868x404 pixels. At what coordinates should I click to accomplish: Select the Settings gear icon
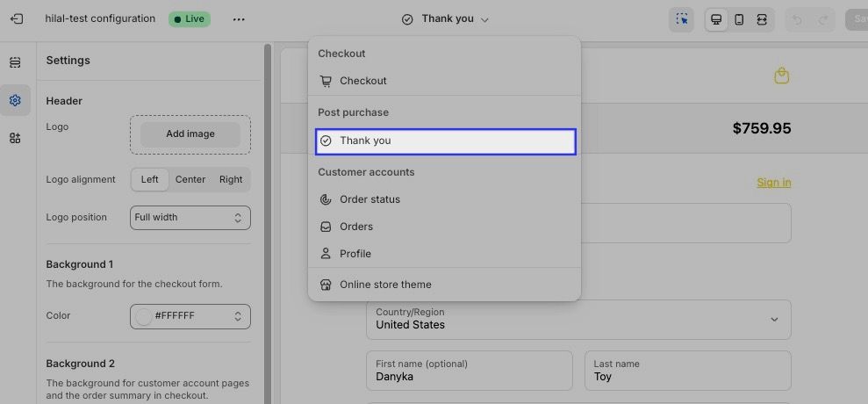tap(15, 100)
